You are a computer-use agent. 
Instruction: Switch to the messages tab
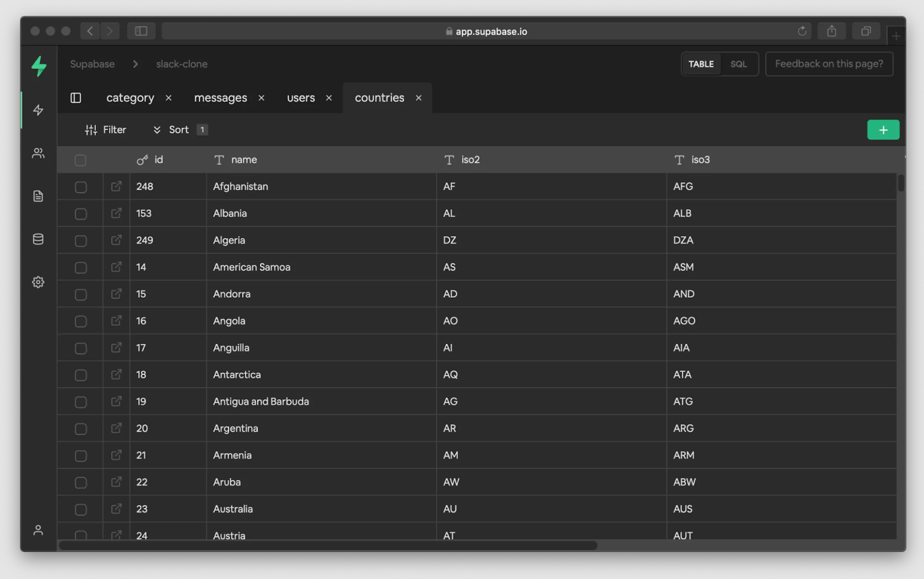(221, 98)
